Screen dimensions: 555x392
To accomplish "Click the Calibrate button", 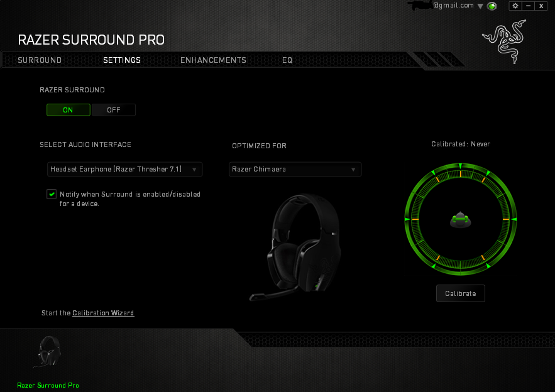I will (x=461, y=293).
